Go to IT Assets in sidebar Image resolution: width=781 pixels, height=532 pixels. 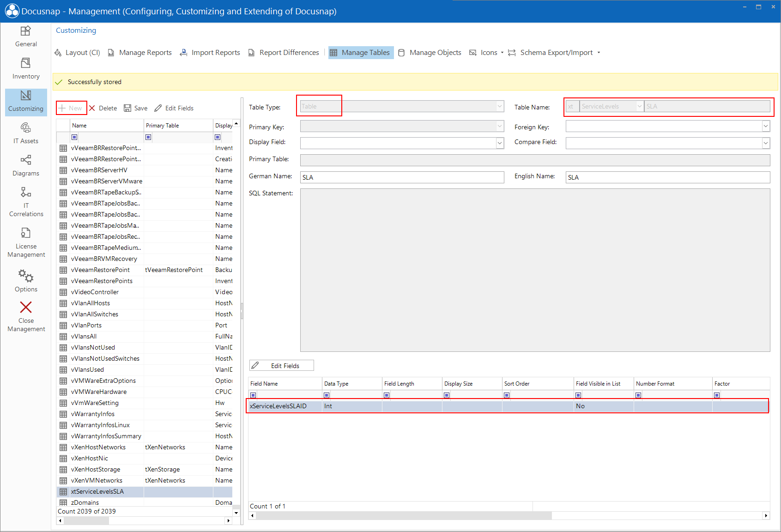point(26,133)
